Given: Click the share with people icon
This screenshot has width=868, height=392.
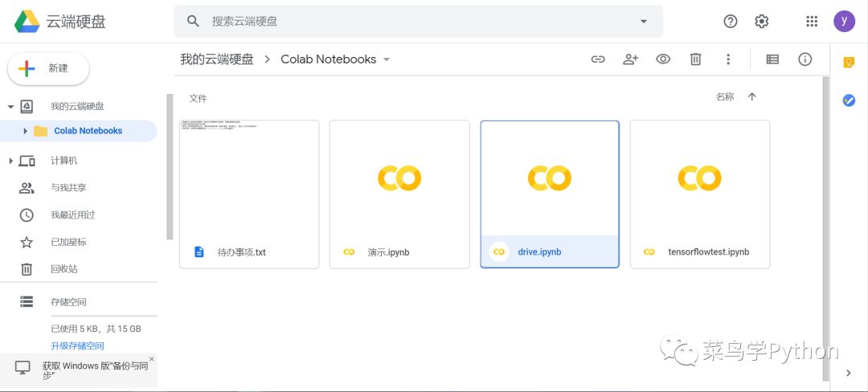Looking at the screenshot, I should [x=630, y=59].
